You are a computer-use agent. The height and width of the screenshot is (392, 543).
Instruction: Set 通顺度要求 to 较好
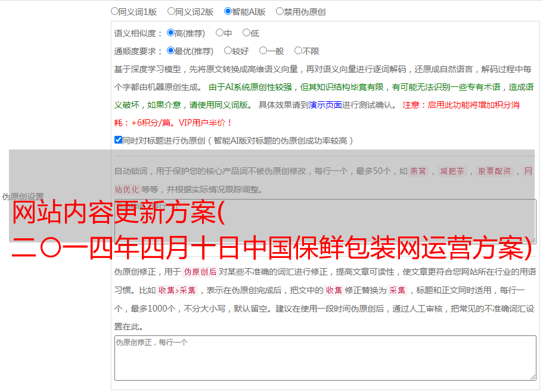tap(228, 51)
